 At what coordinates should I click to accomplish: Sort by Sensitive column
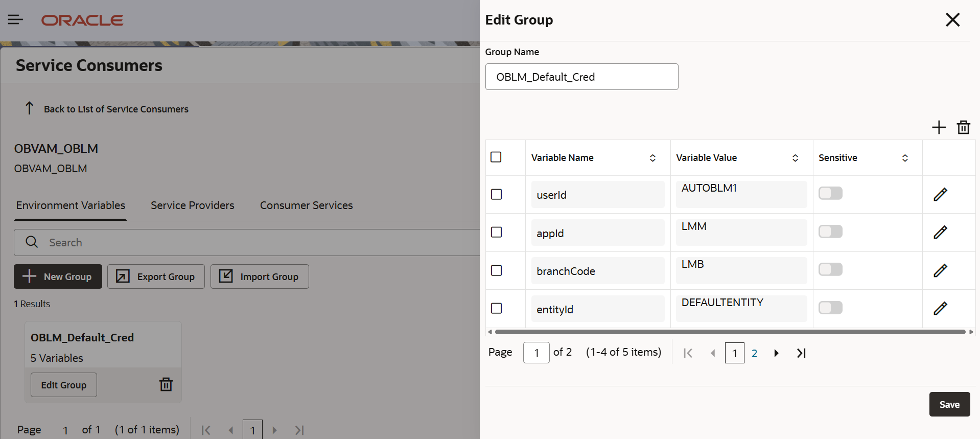click(x=905, y=158)
